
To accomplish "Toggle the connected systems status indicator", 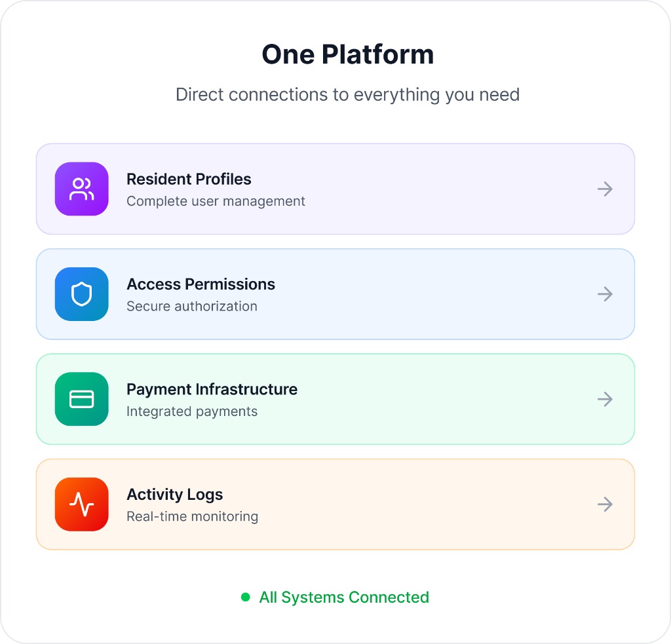I will pos(246,597).
